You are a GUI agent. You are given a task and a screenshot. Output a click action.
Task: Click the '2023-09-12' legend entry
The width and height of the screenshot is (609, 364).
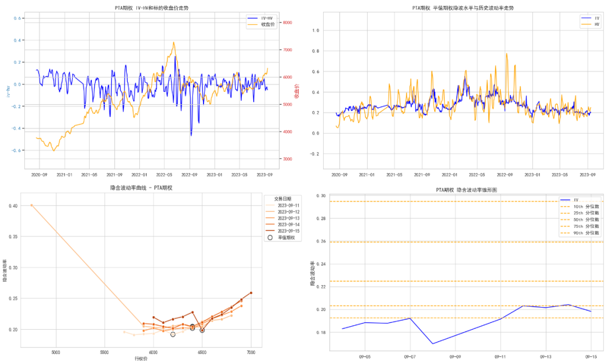pos(283,212)
